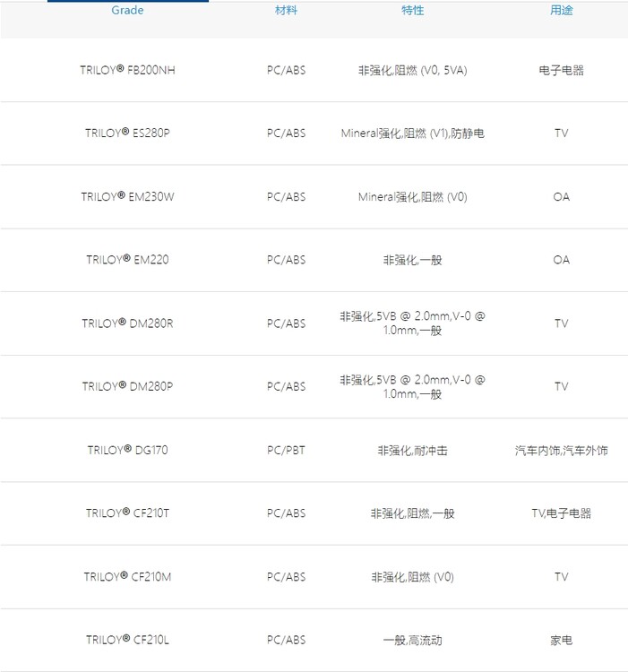Click the 非强化,耐冲击 property cell

point(412,450)
